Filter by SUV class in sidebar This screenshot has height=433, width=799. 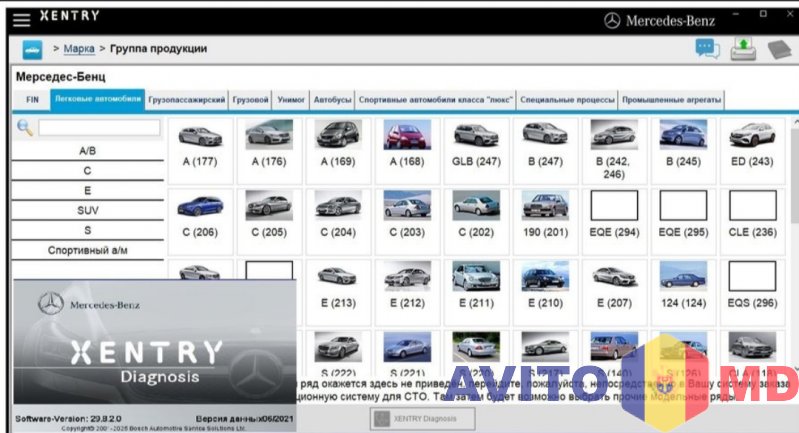[x=87, y=210]
